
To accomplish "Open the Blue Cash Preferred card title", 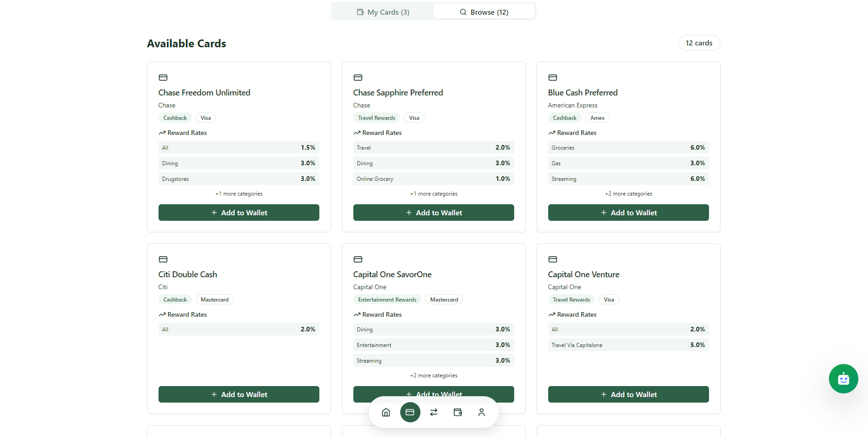I will (583, 93).
